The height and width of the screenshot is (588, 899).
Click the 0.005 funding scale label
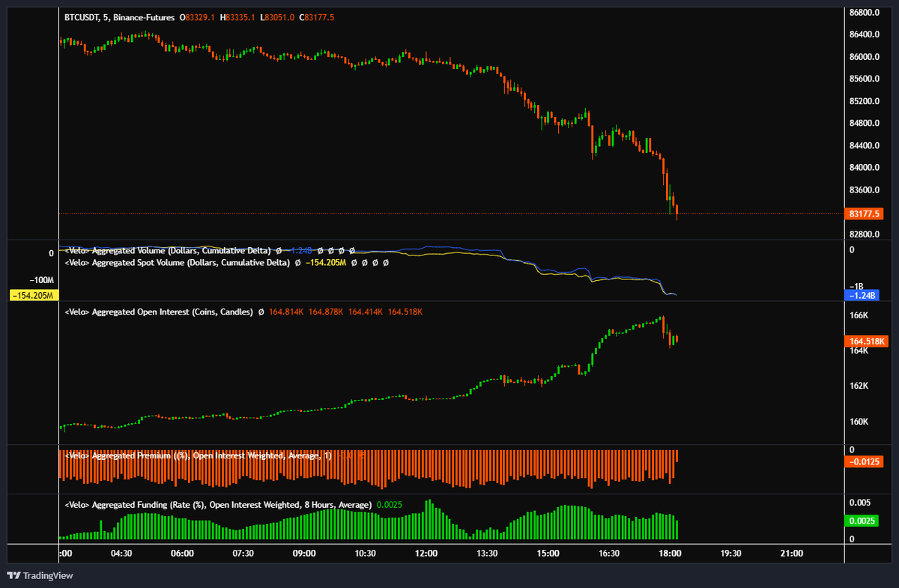coord(860,503)
